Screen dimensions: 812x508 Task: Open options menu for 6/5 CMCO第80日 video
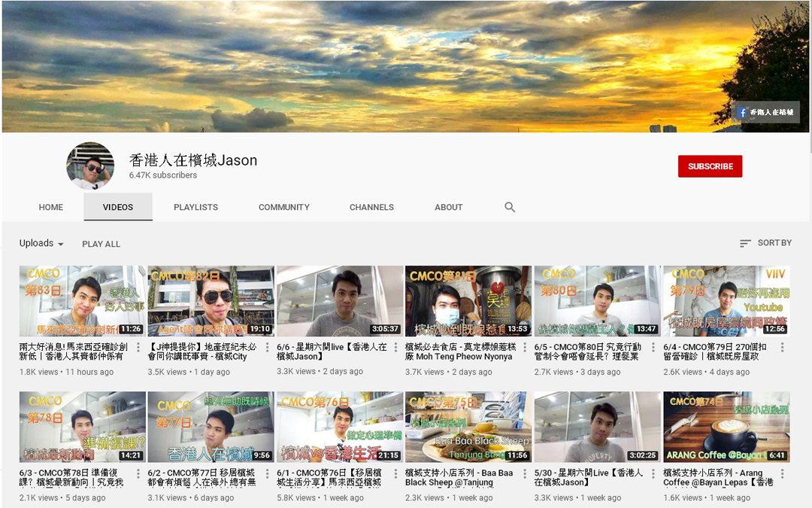(653, 347)
